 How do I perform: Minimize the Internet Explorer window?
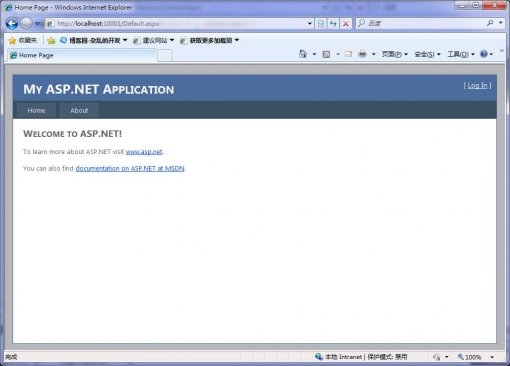[462, 5]
